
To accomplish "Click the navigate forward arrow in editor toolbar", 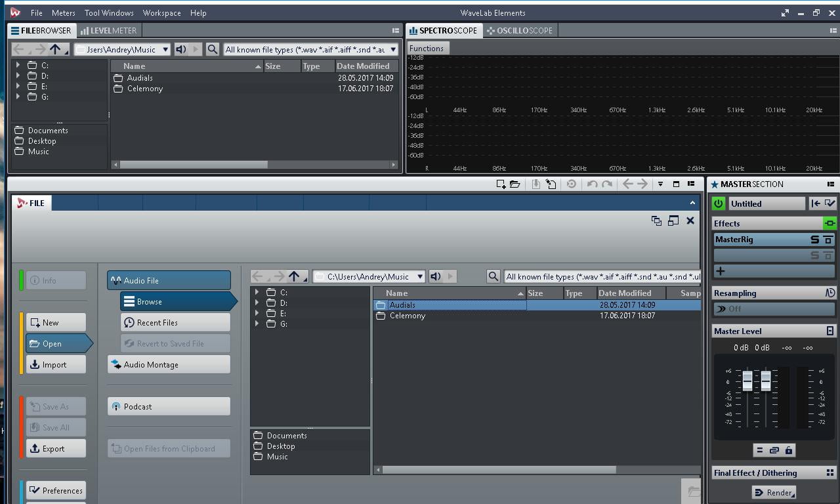I will 642,184.
